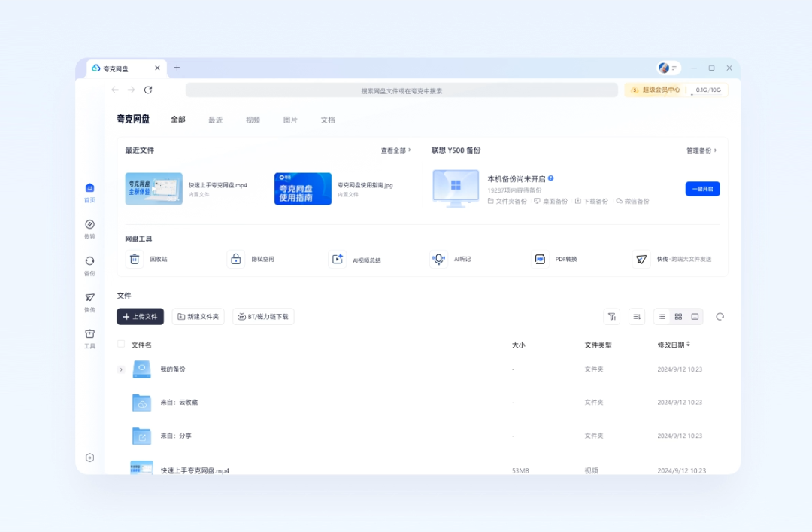Open the 传输 transfer sidebar icon
The height and width of the screenshot is (532, 812).
tap(89, 229)
